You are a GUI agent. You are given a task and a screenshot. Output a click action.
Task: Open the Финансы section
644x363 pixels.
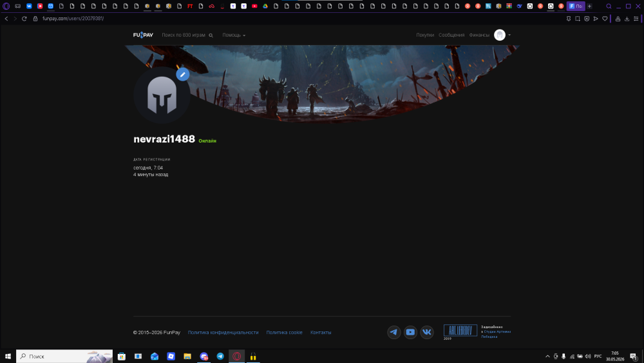click(479, 35)
